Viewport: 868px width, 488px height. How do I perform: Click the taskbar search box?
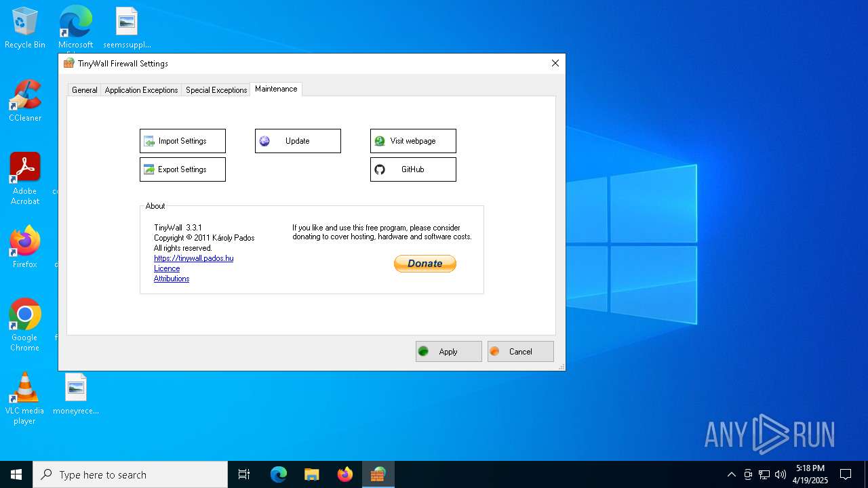(130, 474)
